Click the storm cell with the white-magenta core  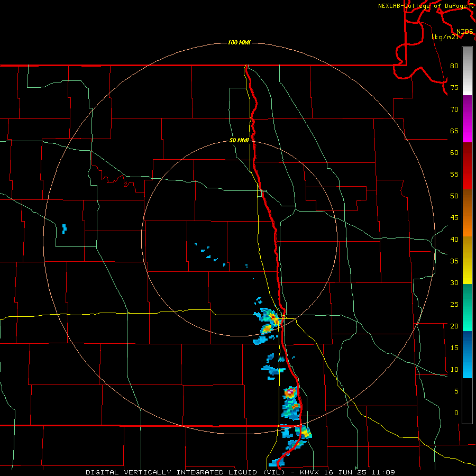pyautogui.click(x=290, y=392)
